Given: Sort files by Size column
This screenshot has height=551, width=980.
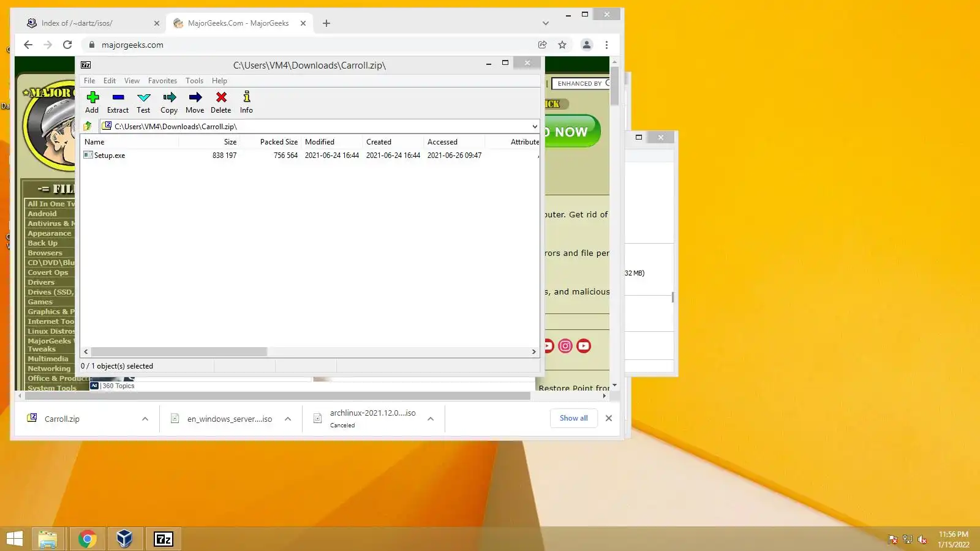Looking at the screenshot, I should tap(209, 142).
